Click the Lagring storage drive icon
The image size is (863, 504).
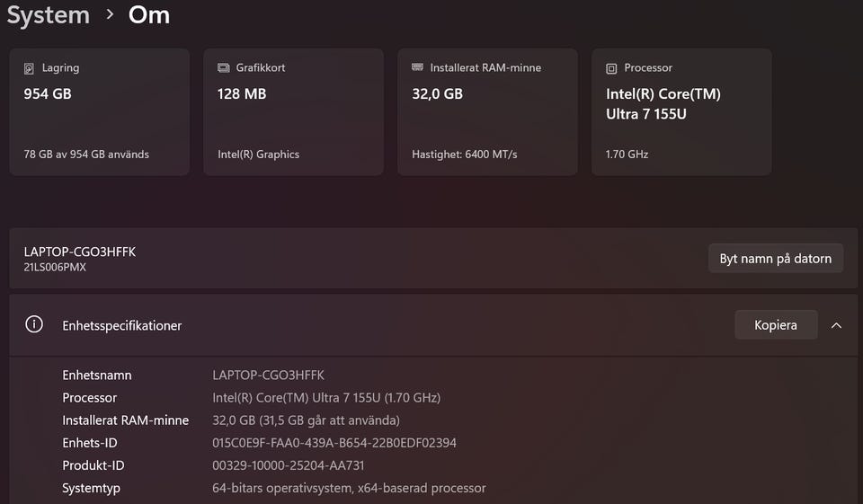30,68
